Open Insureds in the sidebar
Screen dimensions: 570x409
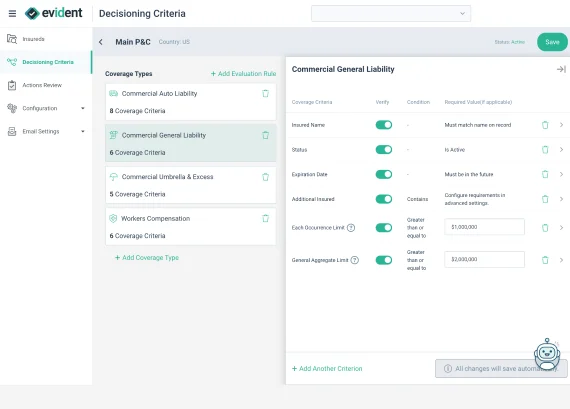[46, 39]
